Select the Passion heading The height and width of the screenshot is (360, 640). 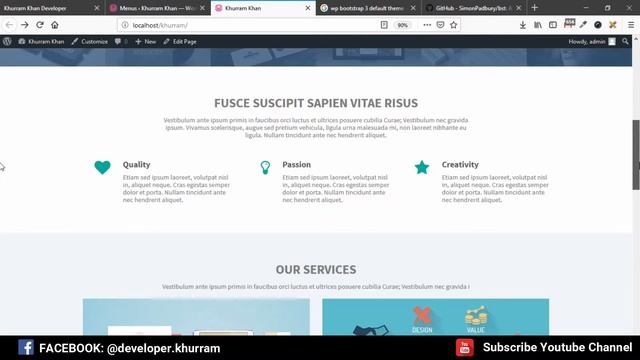pyautogui.click(x=296, y=164)
